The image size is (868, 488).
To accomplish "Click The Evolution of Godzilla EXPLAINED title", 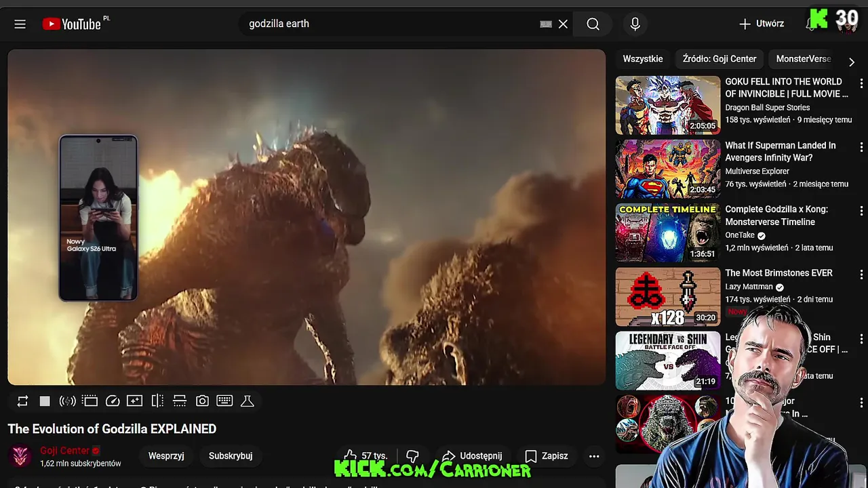I will pyautogui.click(x=112, y=429).
